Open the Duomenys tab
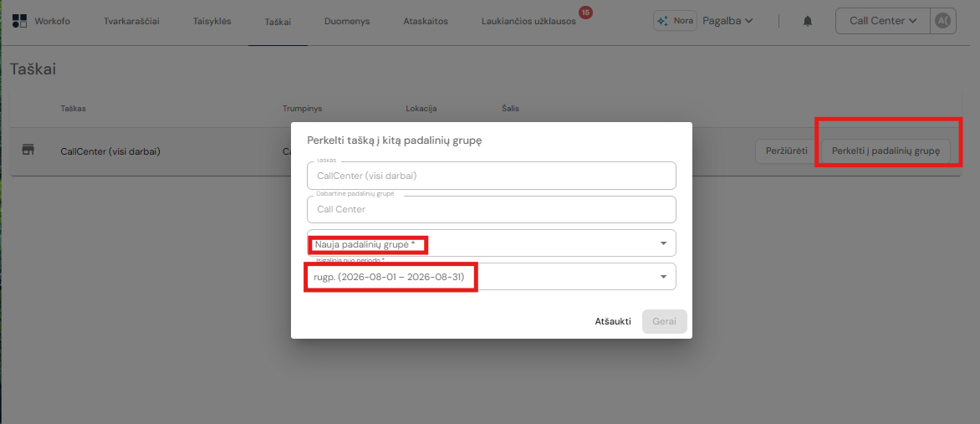980x424 pixels. click(x=347, y=21)
